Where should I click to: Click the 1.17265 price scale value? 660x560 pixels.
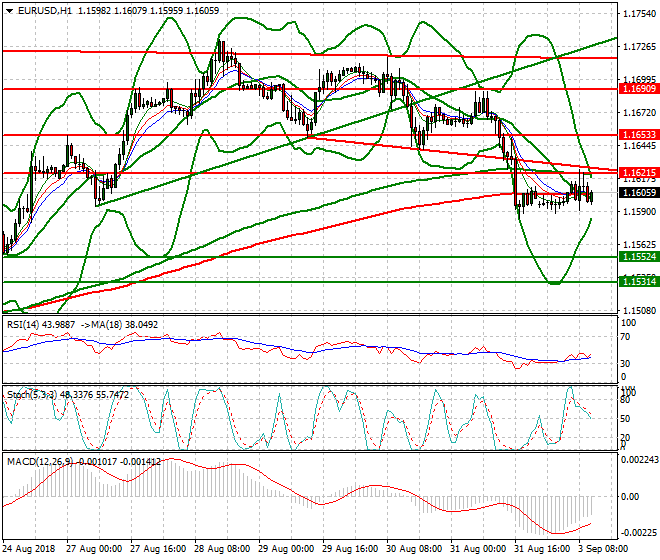tap(639, 47)
